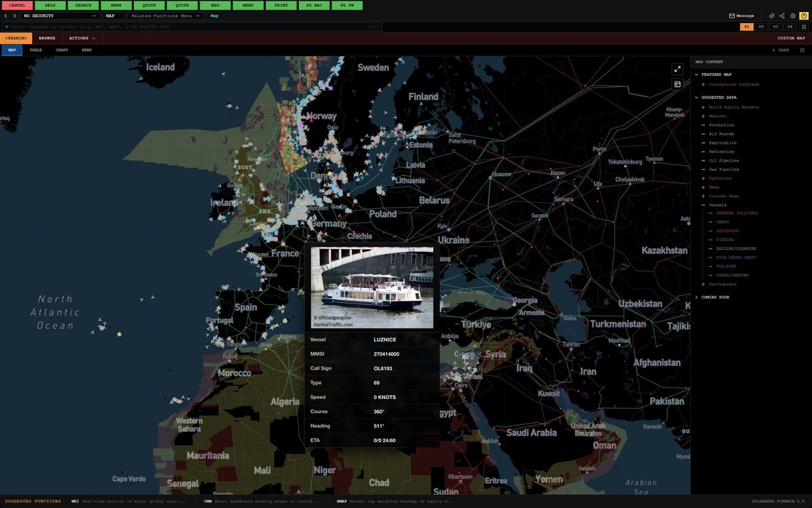Click the PG BAC button

(x=314, y=5)
